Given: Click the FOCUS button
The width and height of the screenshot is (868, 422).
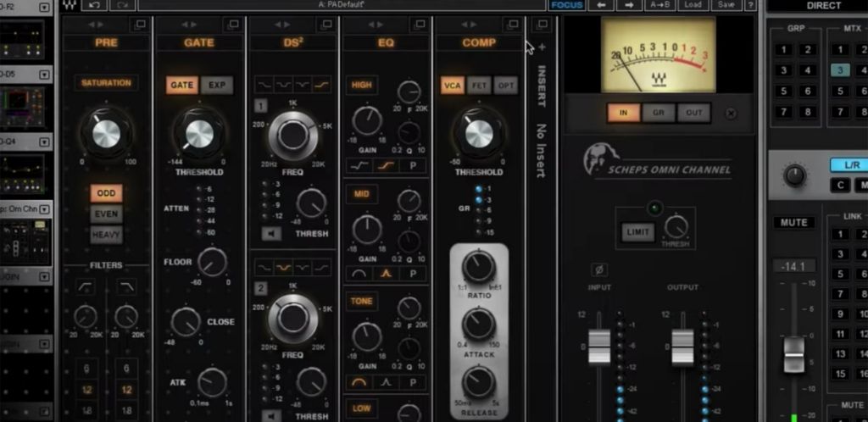Looking at the screenshot, I should 567,5.
